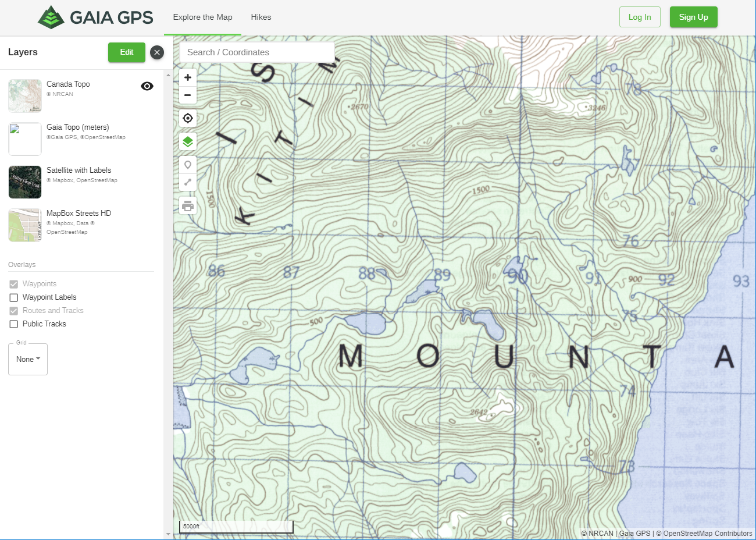Zoom in on the map
This screenshot has height=540, width=756.
coord(187,77)
